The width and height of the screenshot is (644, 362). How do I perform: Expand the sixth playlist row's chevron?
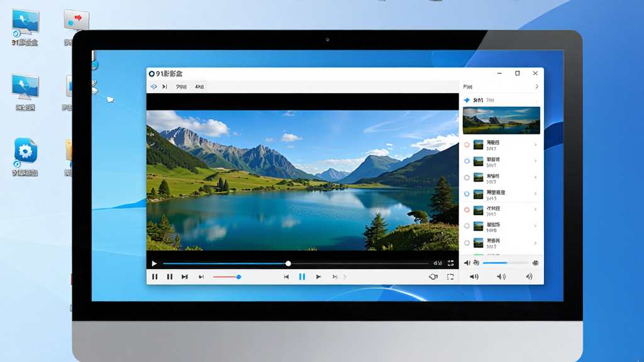pos(535,226)
